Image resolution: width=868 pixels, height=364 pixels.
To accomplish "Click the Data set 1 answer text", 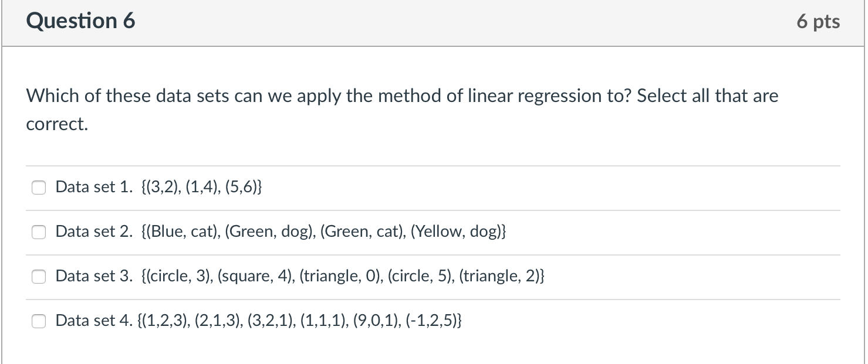I will 159,188.
